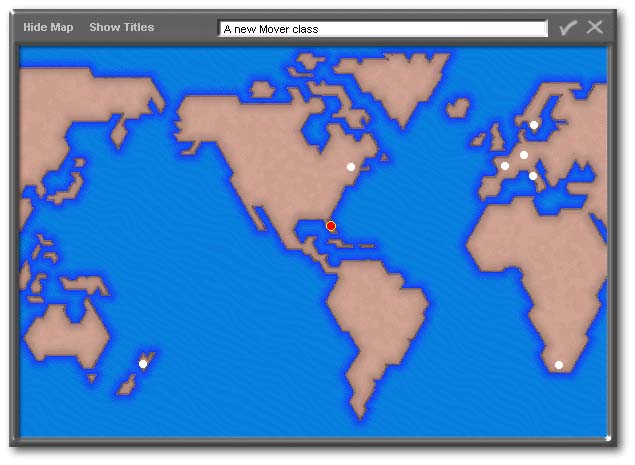Focus the title field reading A new Mover class
The height and width of the screenshot is (465, 635).
point(383,29)
